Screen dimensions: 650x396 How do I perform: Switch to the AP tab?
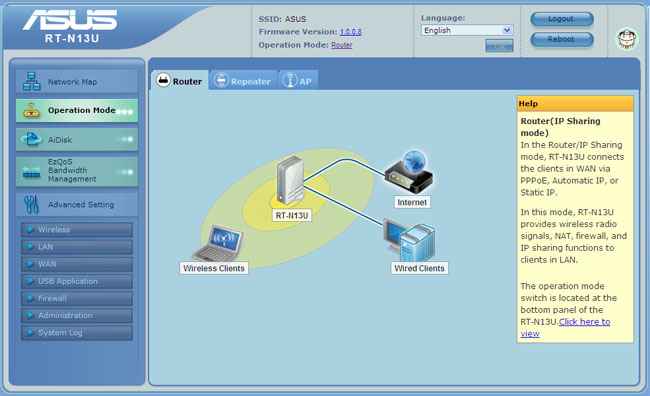(x=298, y=80)
